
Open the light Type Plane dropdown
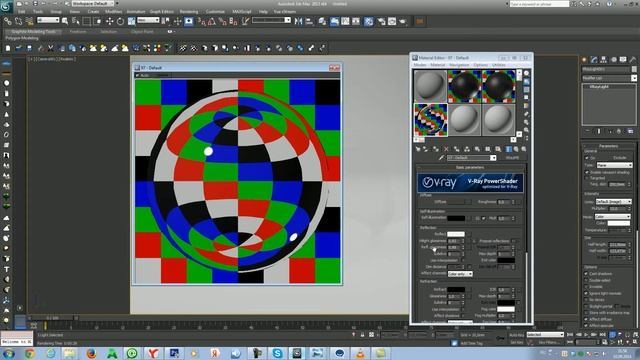[614, 165]
